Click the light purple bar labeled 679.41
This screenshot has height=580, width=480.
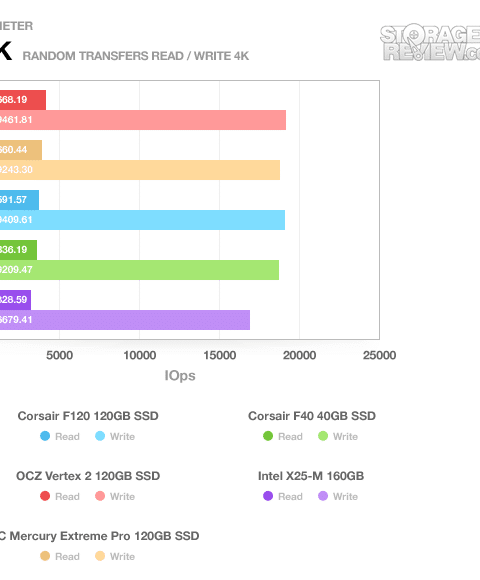(125, 320)
